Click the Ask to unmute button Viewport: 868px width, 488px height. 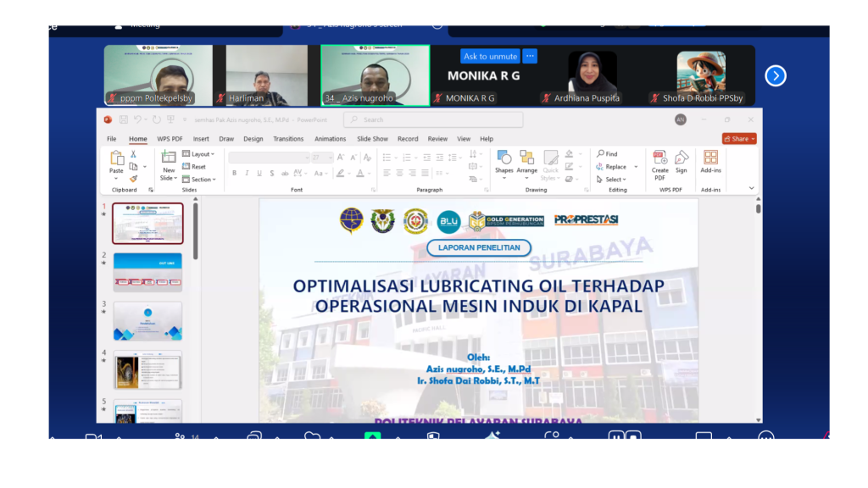pyautogui.click(x=490, y=57)
